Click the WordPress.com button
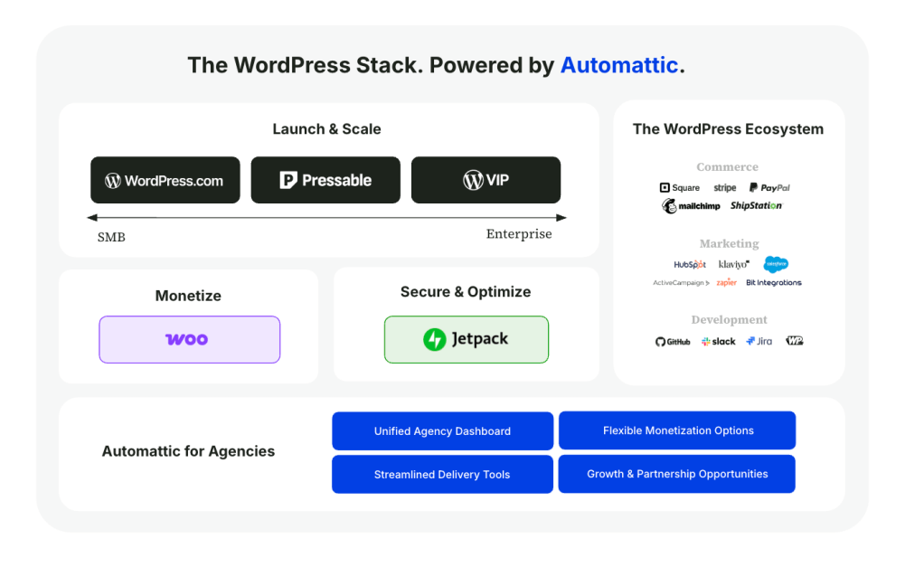This screenshot has width=924, height=567. 165,180
